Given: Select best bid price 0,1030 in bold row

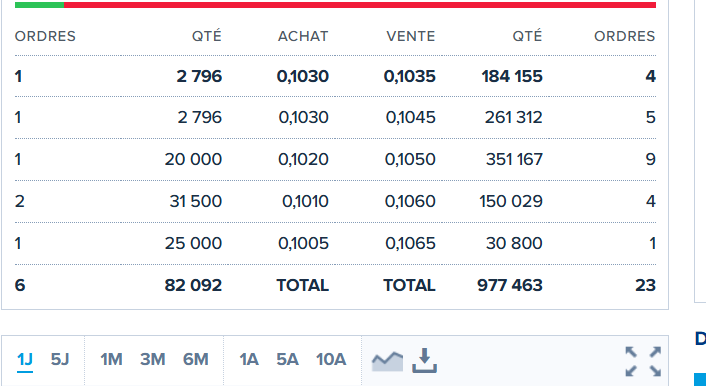Looking at the screenshot, I should pyautogui.click(x=303, y=77).
